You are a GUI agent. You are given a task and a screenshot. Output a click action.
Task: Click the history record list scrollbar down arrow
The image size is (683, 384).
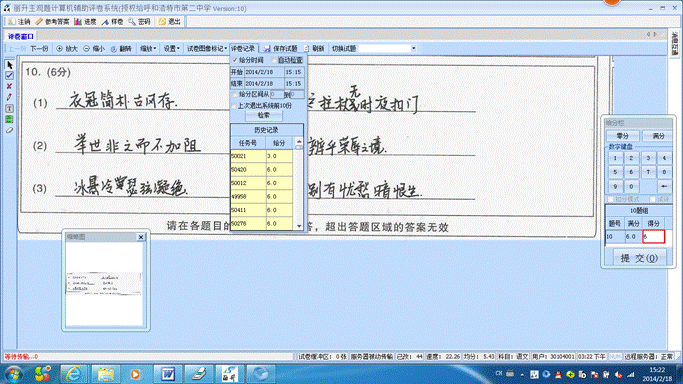(x=299, y=226)
